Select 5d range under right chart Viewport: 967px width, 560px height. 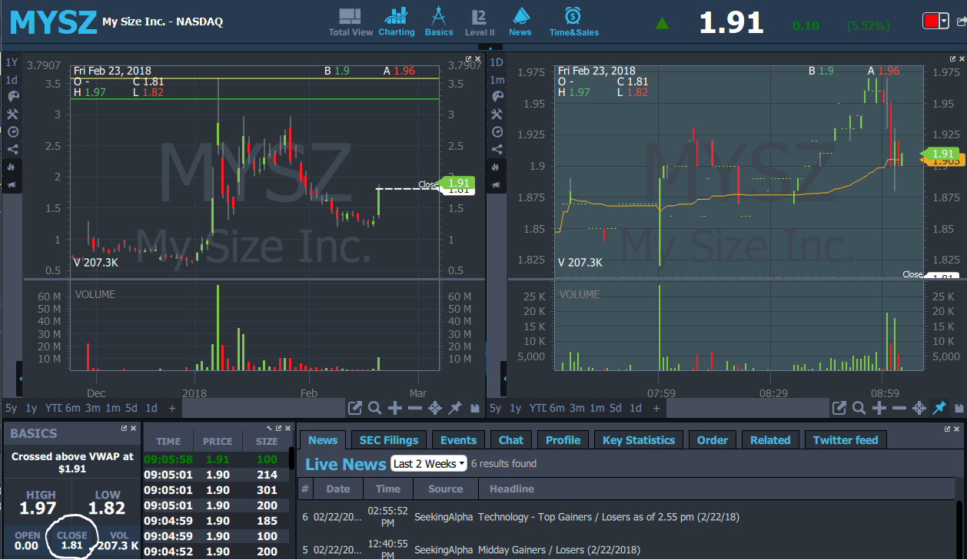pos(616,408)
